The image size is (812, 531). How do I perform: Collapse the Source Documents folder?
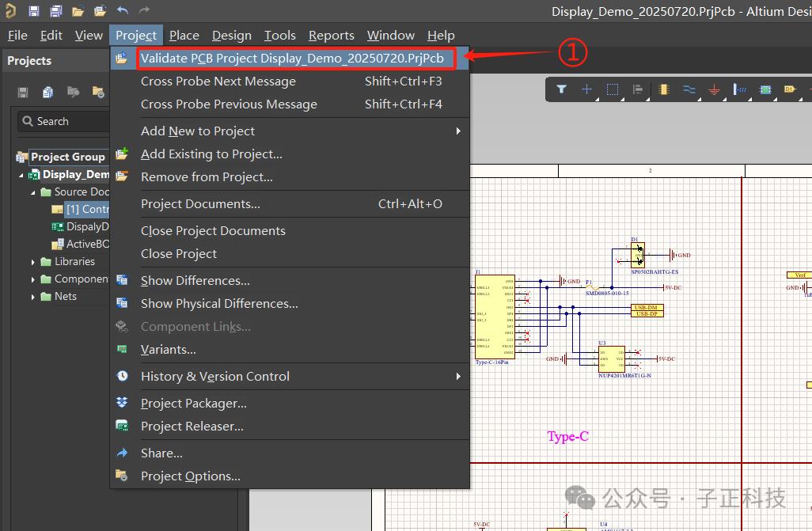point(33,192)
